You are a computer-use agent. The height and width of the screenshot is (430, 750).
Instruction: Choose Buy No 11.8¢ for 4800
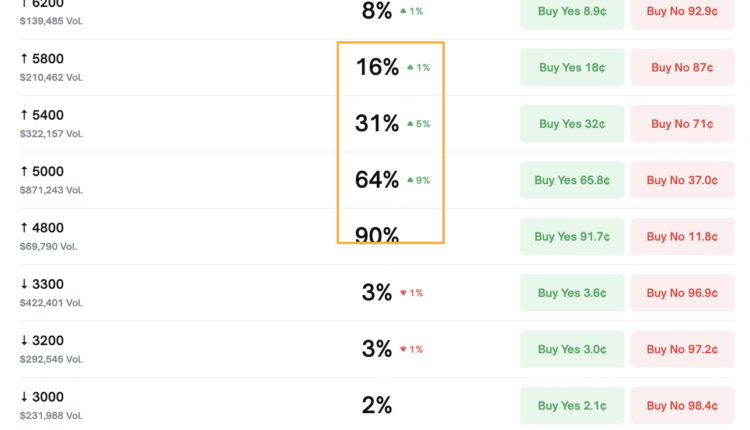click(x=682, y=237)
